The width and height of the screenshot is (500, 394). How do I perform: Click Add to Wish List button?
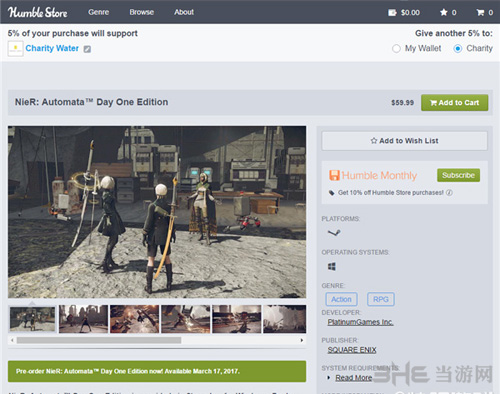pos(404,141)
